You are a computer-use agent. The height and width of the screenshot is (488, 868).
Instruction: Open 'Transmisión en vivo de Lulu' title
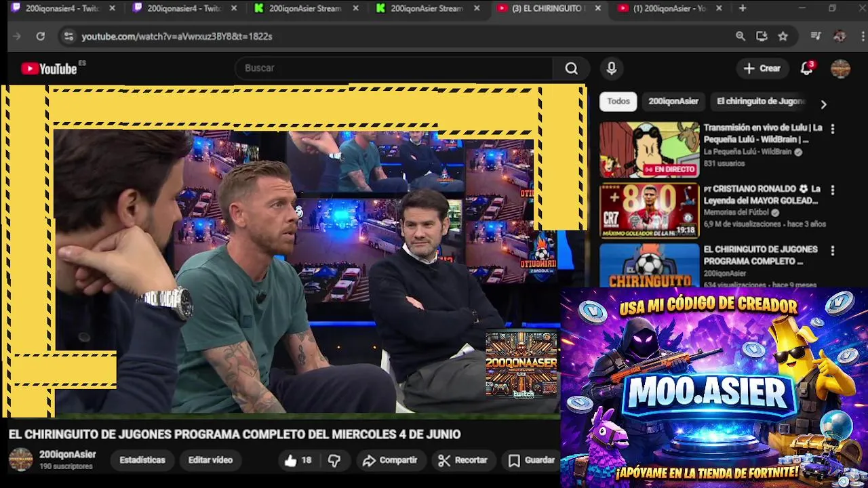[763, 134]
